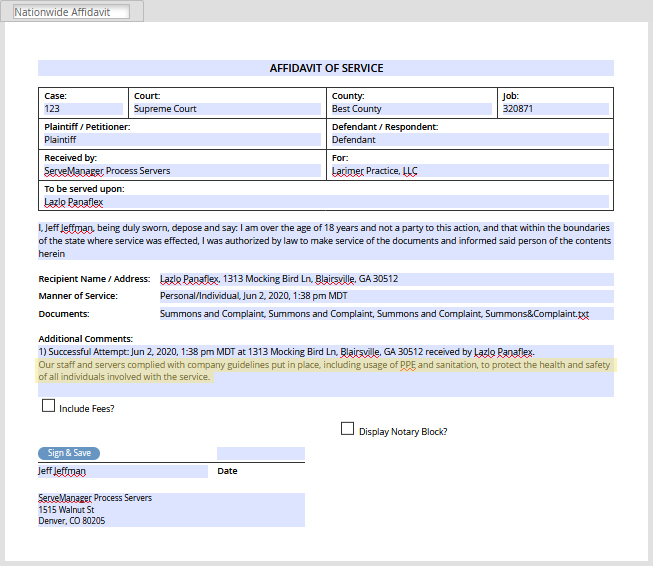This screenshot has height=566, width=653.
Task: Edit the To be served upon field
Action: 326,202
